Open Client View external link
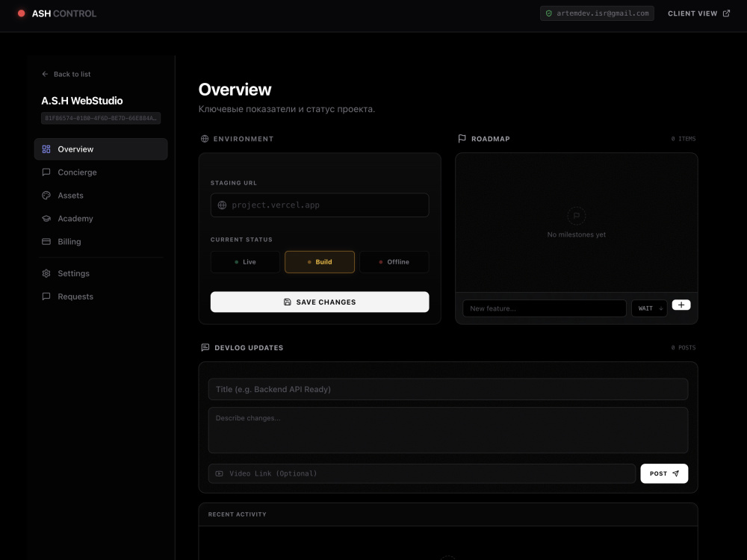This screenshot has height=560, width=747. click(x=698, y=13)
